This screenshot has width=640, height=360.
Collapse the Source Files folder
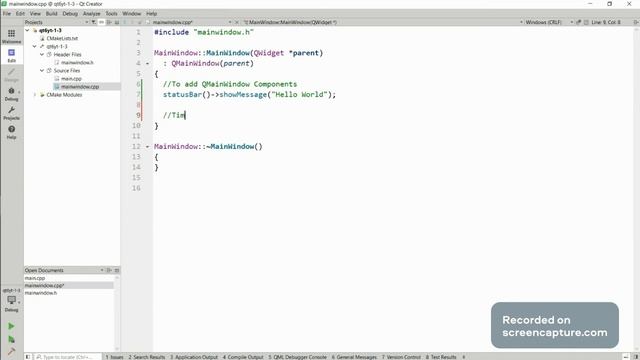click(x=42, y=71)
